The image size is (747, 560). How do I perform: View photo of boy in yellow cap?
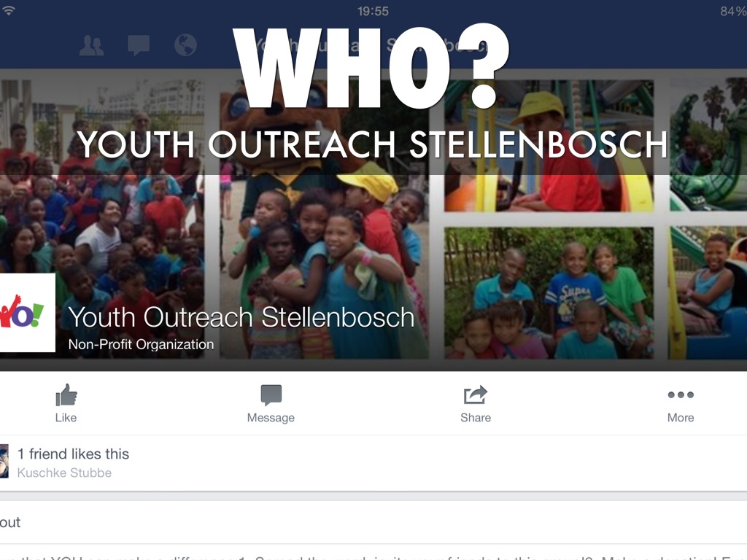click(x=549, y=146)
